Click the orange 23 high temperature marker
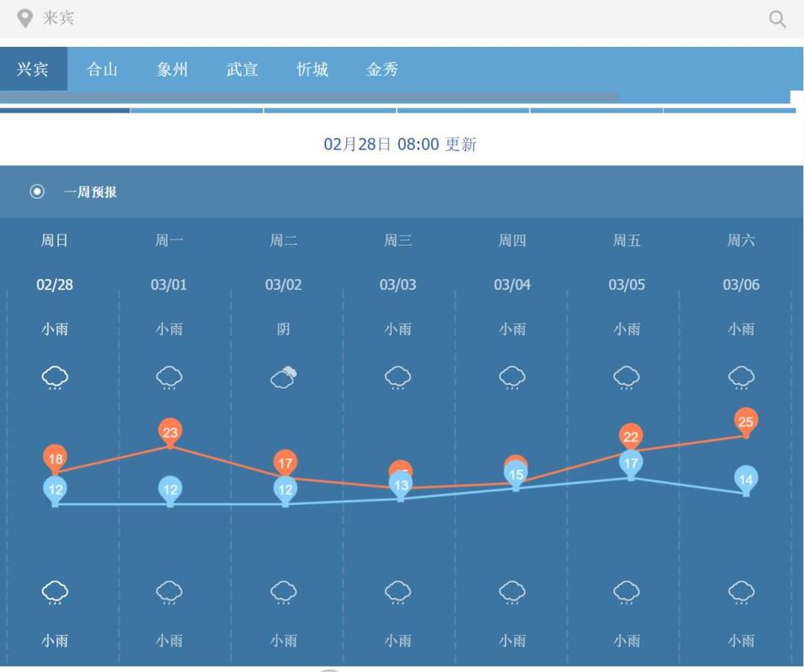Screen dimensions: 804x672 click(x=171, y=432)
